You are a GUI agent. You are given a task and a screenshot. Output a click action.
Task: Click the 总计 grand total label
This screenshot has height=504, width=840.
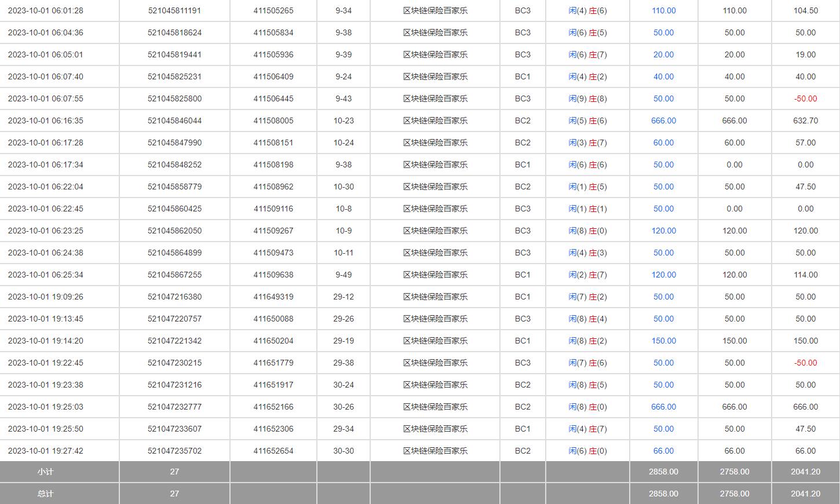click(x=45, y=494)
